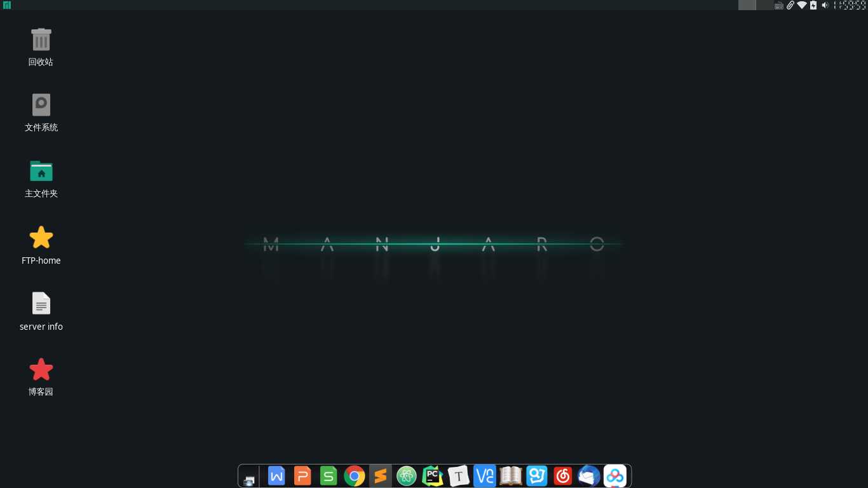Launch PyCharm from the dock
This screenshot has height=488, width=868.
click(x=433, y=476)
